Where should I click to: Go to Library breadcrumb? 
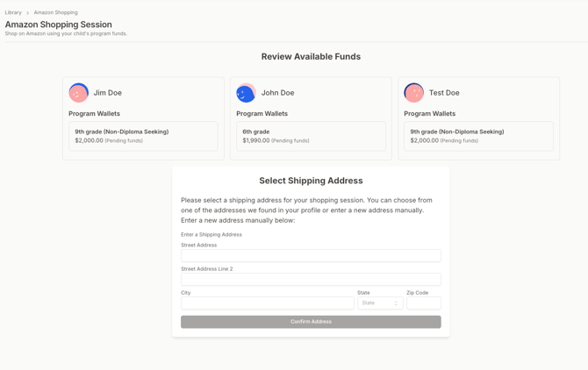tap(13, 12)
